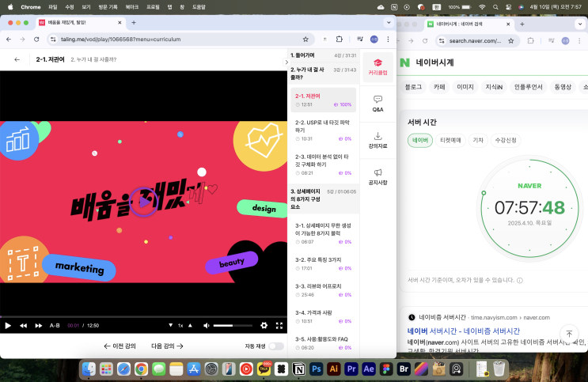Click the info icon beside 서버 시간 기준이며 notice

coord(520,281)
